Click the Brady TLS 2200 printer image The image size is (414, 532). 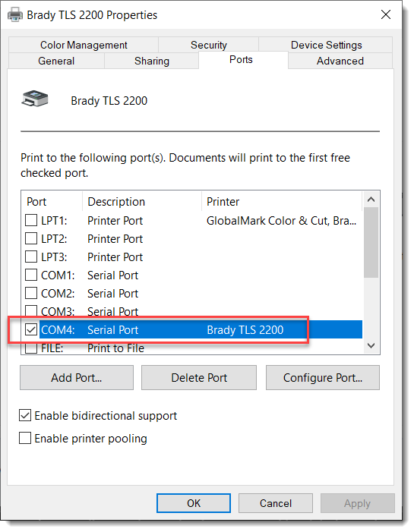click(x=35, y=99)
